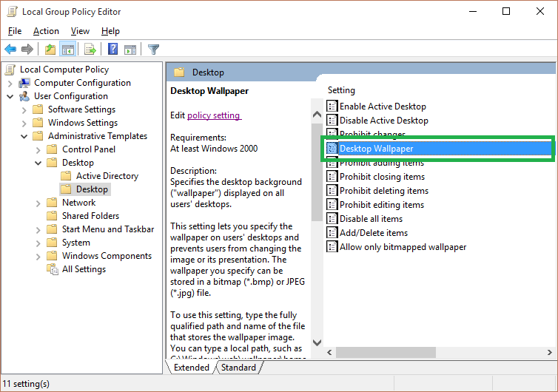This screenshot has width=558, height=392.
Task: Select Add/Delete items setting
Action: pos(374,233)
